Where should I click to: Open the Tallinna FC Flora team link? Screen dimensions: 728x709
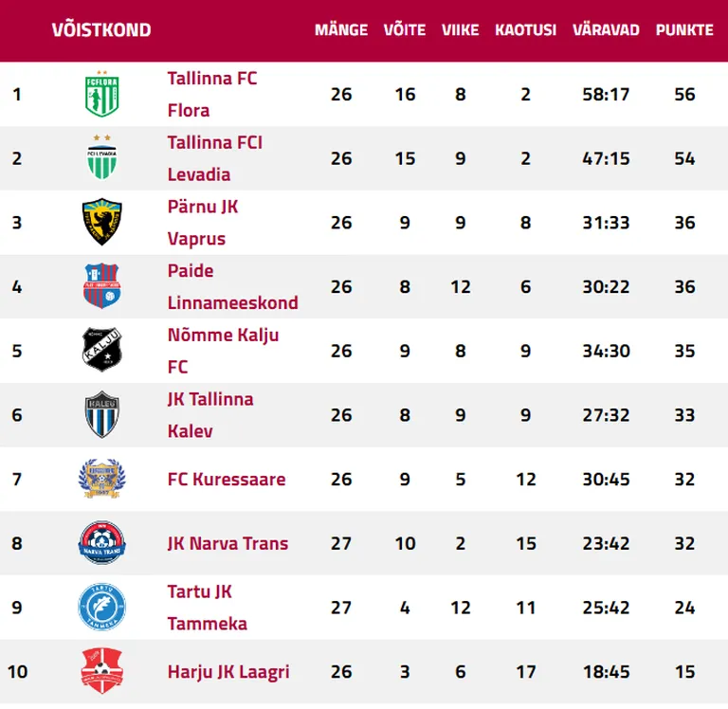tap(212, 94)
